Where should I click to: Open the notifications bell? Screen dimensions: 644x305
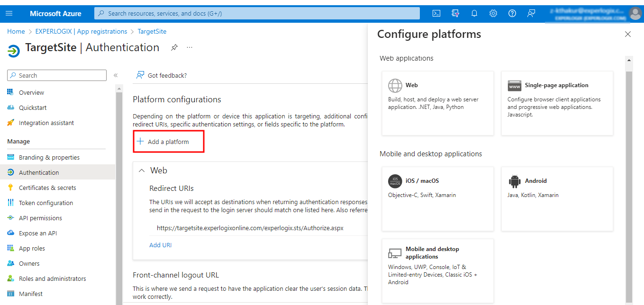474,13
